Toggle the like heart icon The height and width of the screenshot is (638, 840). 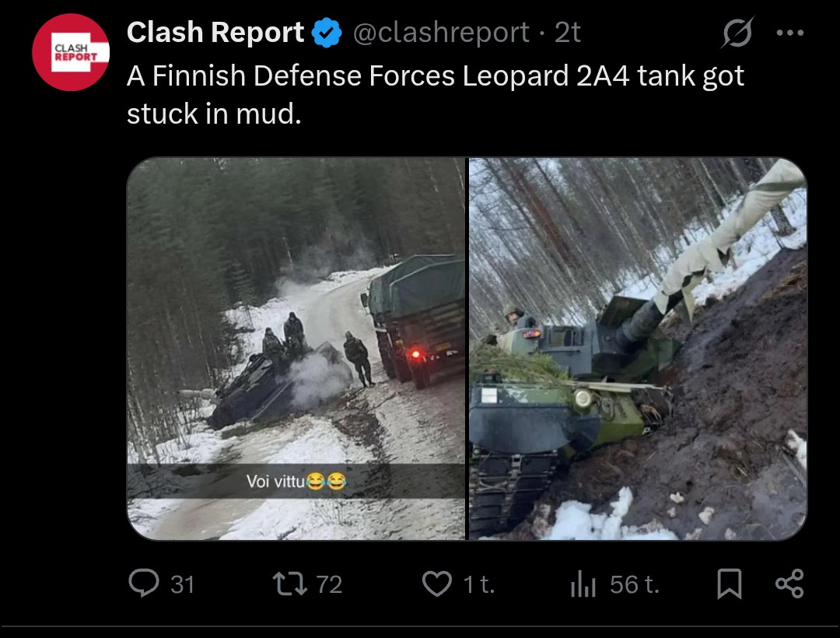tap(437, 584)
